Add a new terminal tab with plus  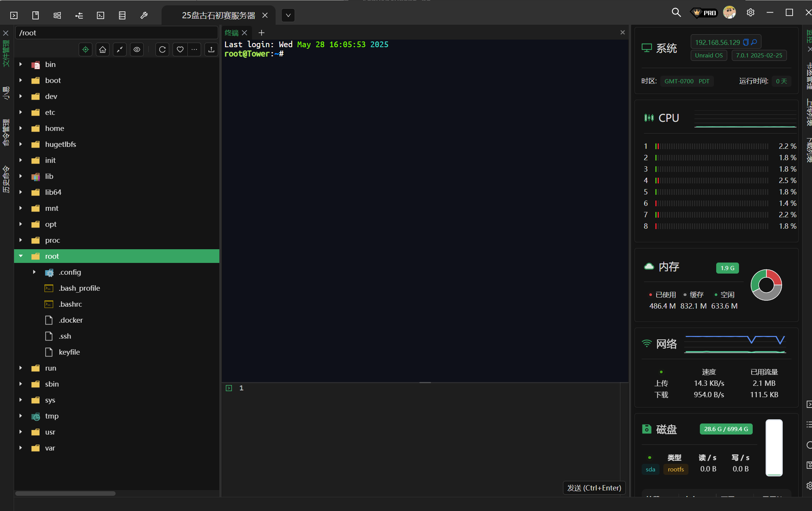coord(262,33)
